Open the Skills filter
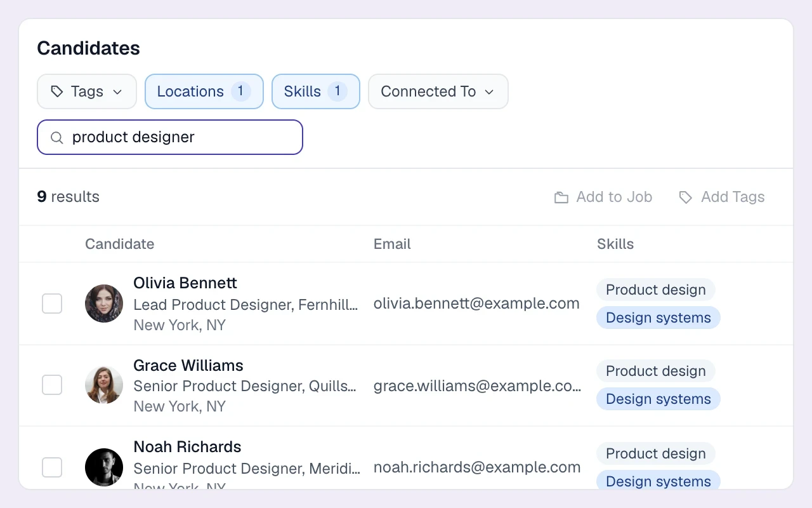Image resolution: width=812 pixels, height=508 pixels. (x=316, y=91)
